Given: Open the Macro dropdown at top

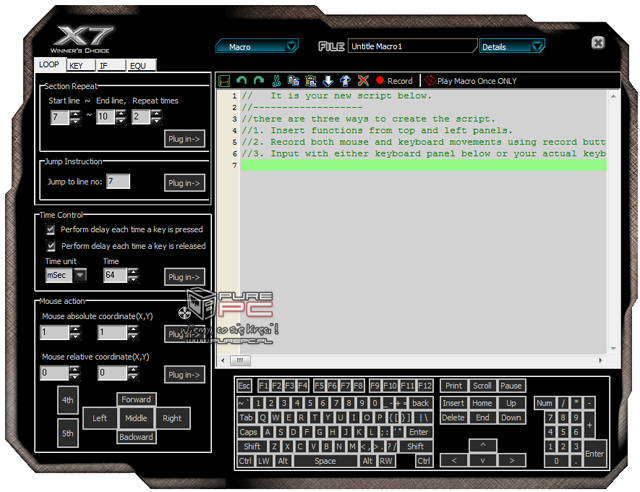Looking at the screenshot, I should coord(257,46).
